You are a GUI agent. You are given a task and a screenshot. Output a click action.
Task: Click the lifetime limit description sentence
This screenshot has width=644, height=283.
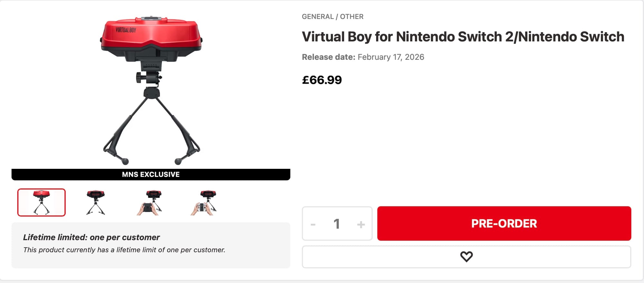(124, 250)
